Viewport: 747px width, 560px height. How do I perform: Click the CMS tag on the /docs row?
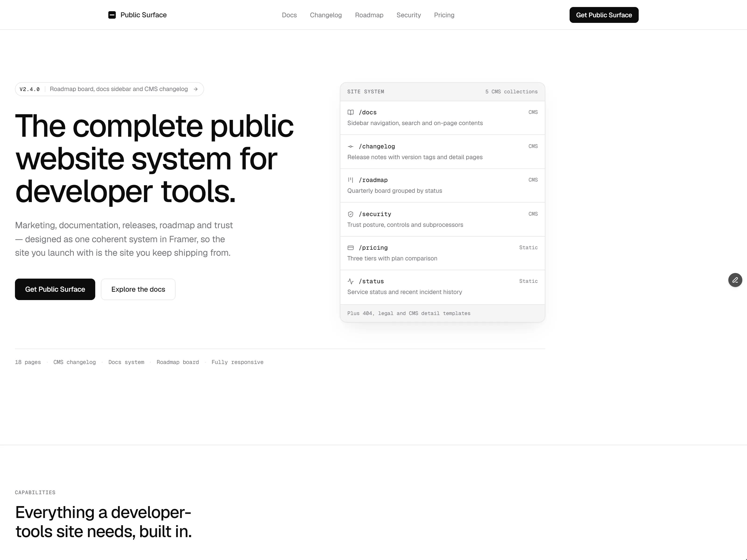click(533, 112)
